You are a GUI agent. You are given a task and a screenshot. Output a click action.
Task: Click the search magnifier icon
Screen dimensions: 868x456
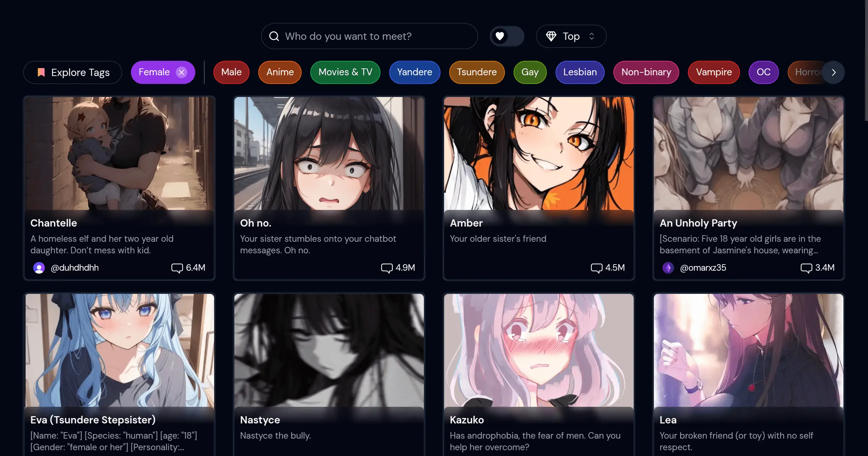(x=274, y=36)
